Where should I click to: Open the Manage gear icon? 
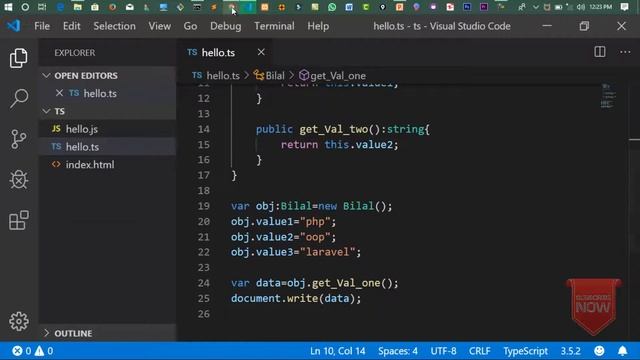tap(19, 322)
